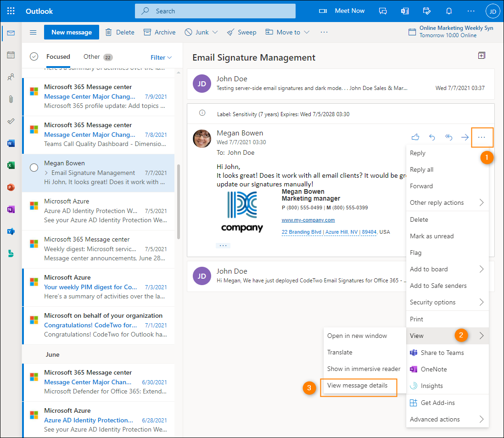Choose View message details from the menu
This screenshot has width=504, height=438.
[359, 387]
